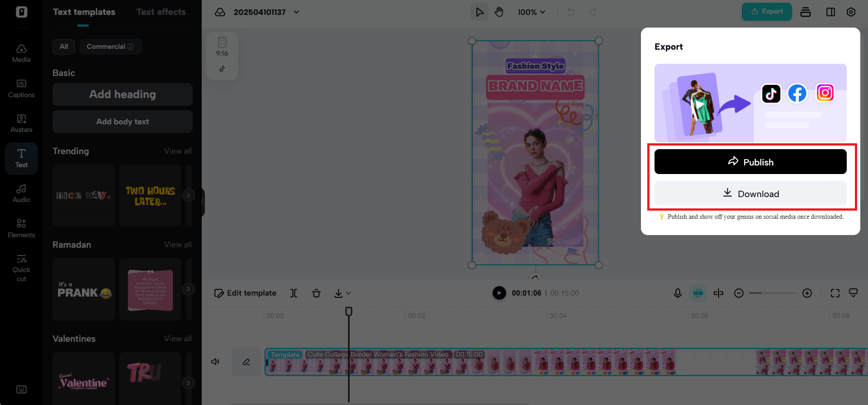868x405 pixels.
Task: Expand the project name 202504101137 dropdown
Action: [297, 12]
